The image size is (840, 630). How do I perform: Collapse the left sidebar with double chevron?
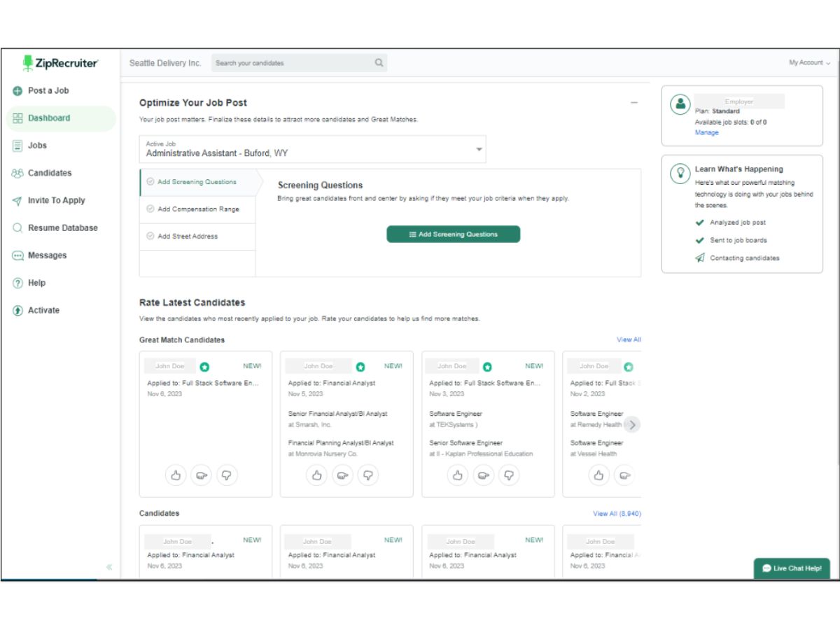click(109, 567)
